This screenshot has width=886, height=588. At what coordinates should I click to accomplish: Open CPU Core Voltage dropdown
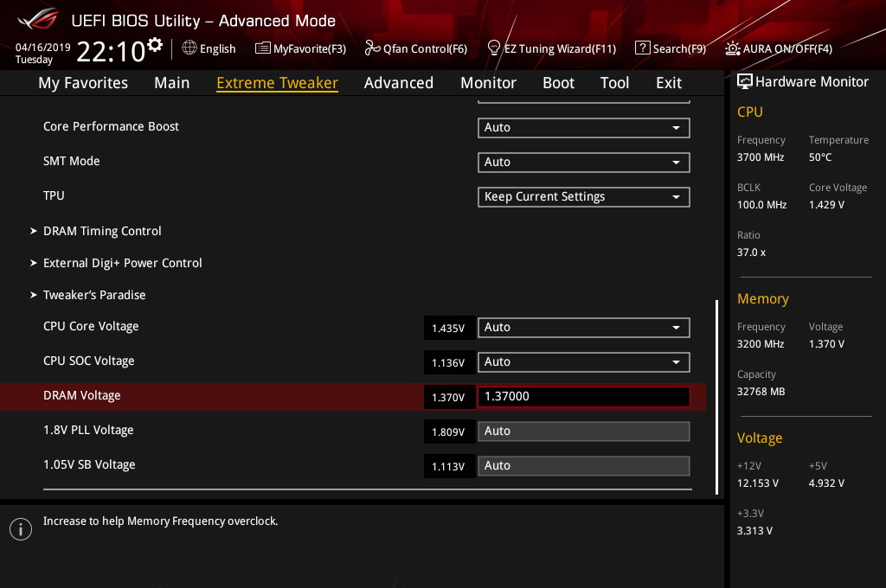click(584, 328)
